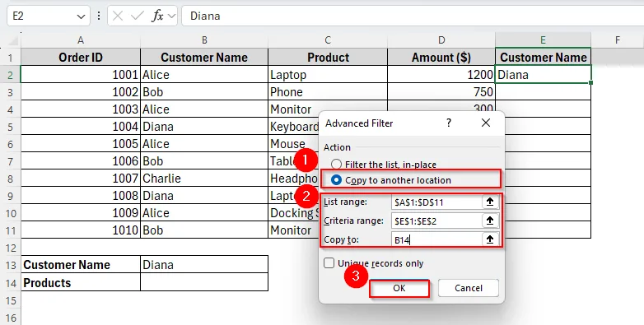
Task: Click the cell with Order ID 1004
Action: tap(81, 127)
